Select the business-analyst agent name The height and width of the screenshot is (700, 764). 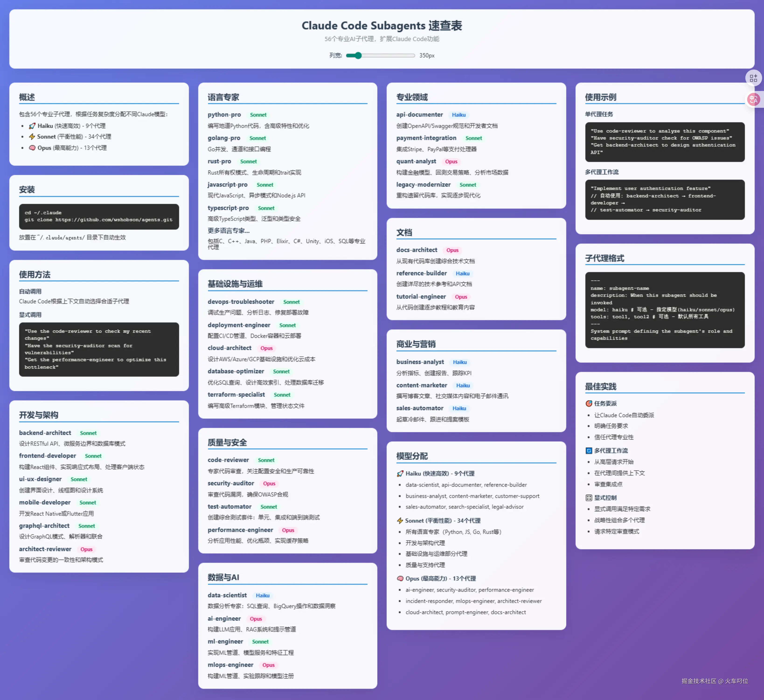(420, 362)
